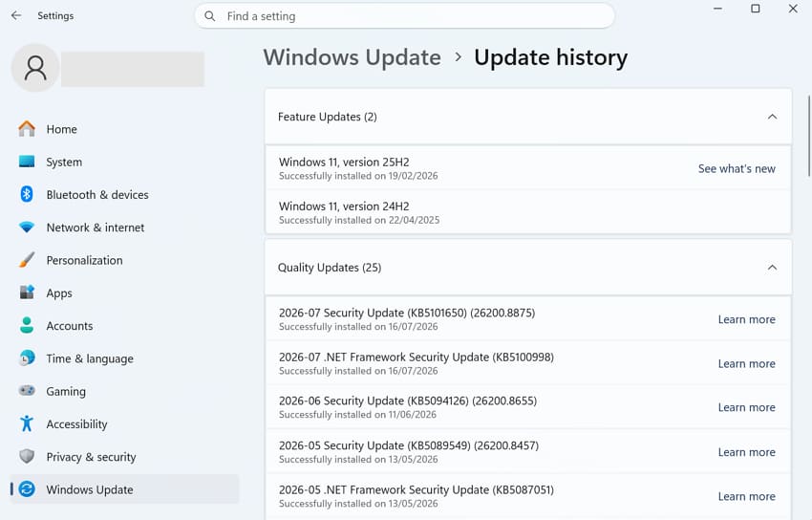The image size is (812, 520).
Task: Click Windows 11, version 25H2 entry
Action: (528, 168)
